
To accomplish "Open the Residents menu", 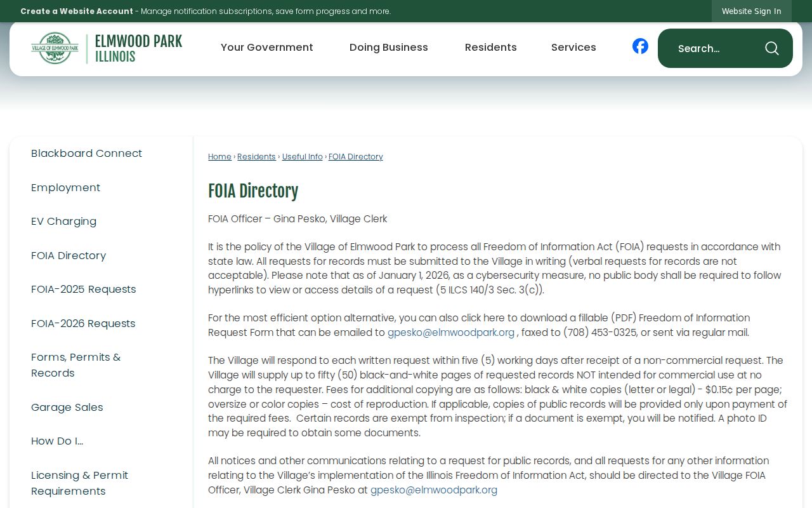I will click(491, 48).
